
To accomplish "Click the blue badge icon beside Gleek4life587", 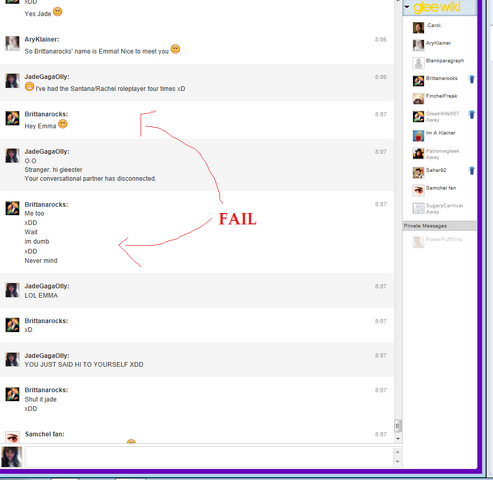I will point(471,115).
